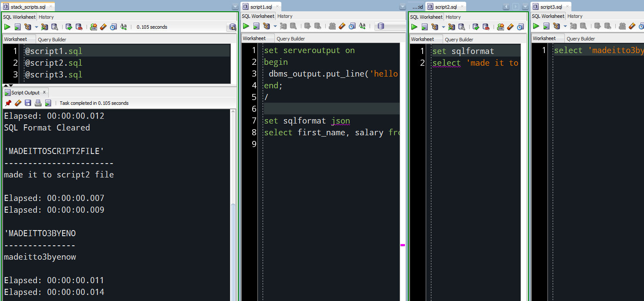The image size is (644, 301).
Task: To Upper/Lower/InitCap icon in stack_scripts.sql
Action: 123,27
